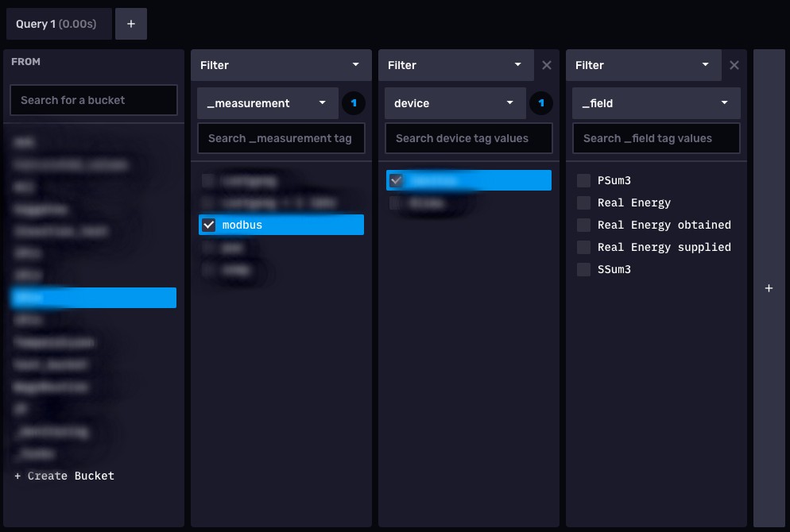
Task: Click the Create Bucket link
Action: click(64, 476)
